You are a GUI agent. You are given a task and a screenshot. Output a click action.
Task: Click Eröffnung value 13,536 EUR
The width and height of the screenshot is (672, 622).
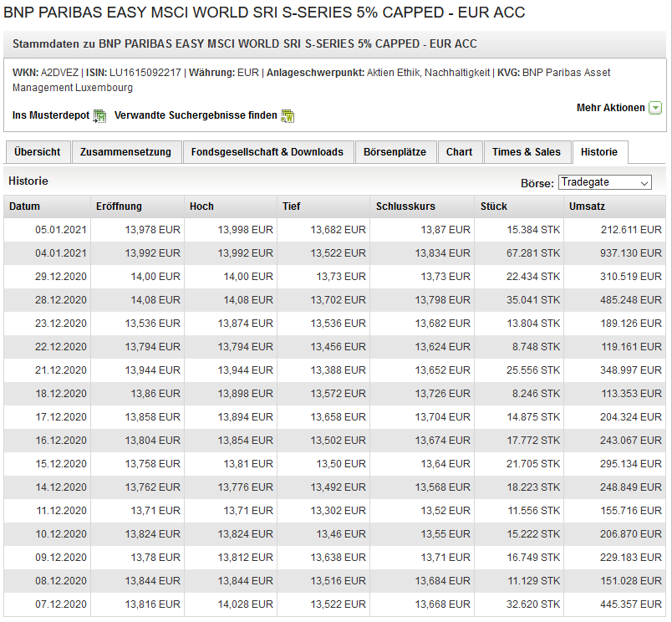click(153, 324)
